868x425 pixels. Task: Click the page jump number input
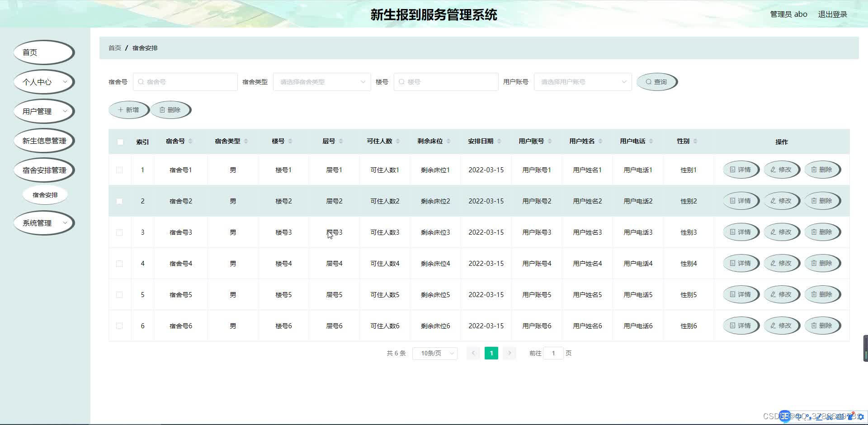click(x=553, y=353)
